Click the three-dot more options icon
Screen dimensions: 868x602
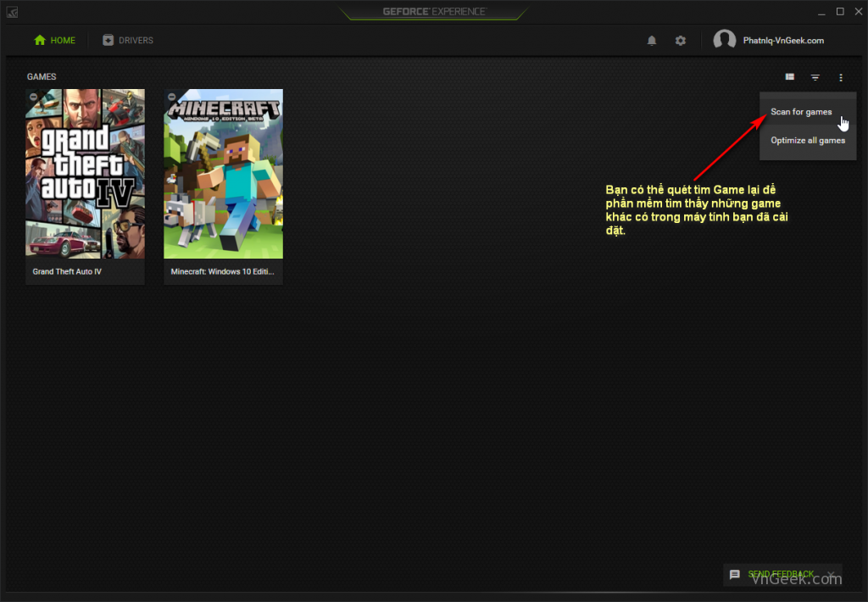[x=841, y=77]
